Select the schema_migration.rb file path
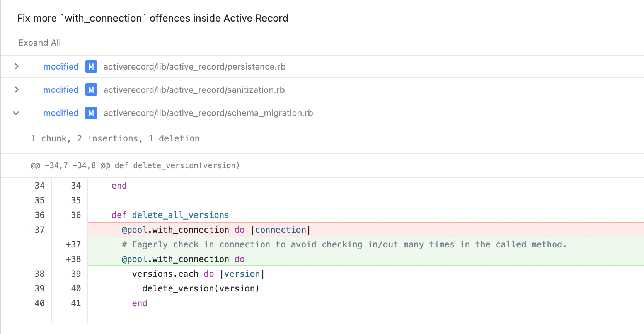The width and height of the screenshot is (644, 334). coord(208,113)
